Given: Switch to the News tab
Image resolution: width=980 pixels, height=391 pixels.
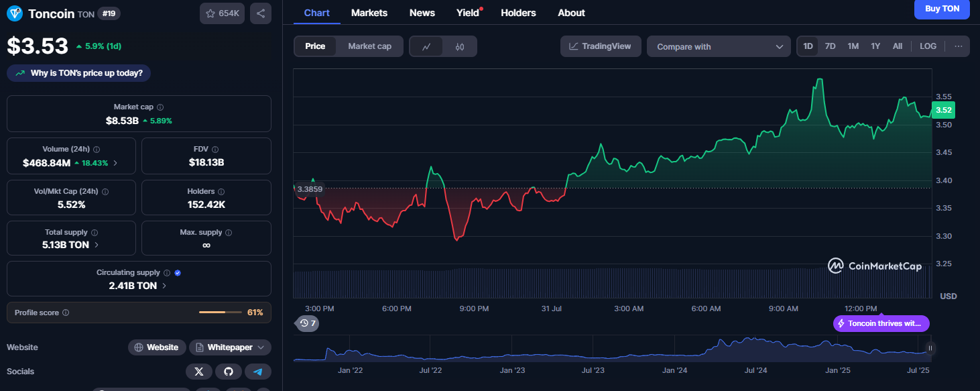Looking at the screenshot, I should click(422, 13).
